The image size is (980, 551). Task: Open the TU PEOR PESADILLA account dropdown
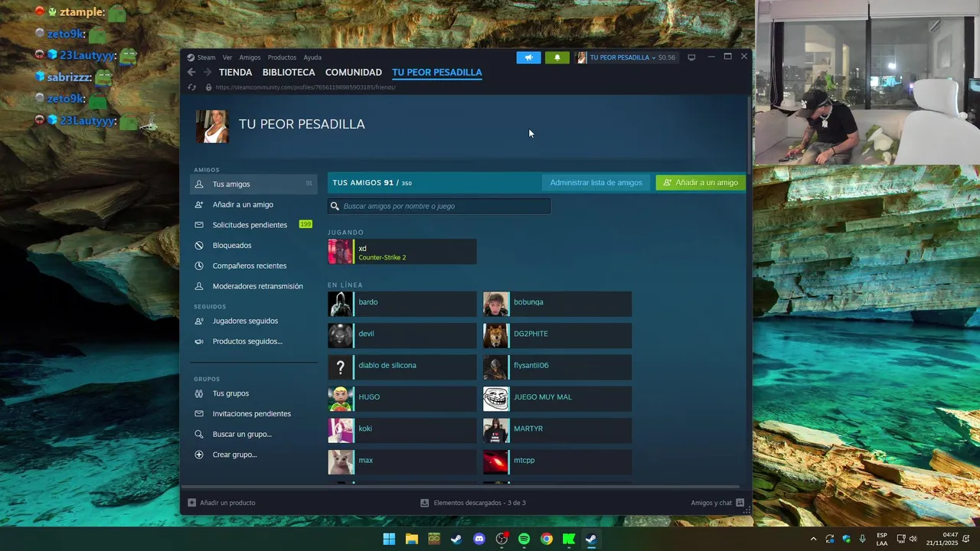tap(626, 57)
